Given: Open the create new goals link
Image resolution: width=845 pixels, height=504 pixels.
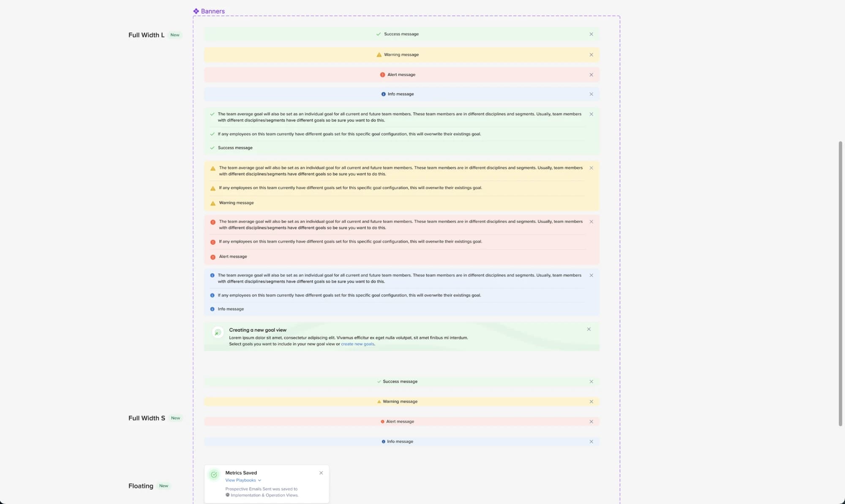Looking at the screenshot, I should pos(357,344).
